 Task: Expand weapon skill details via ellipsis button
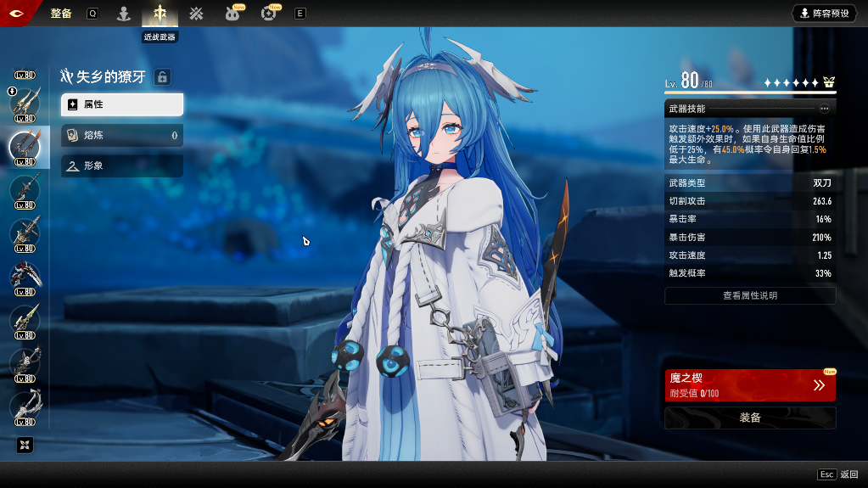click(x=824, y=109)
